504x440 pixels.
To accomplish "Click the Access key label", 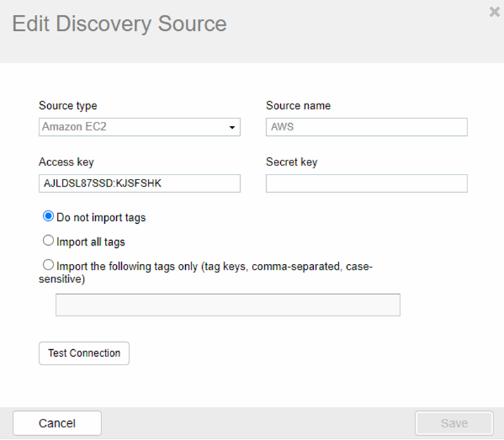I will tap(66, 162).
